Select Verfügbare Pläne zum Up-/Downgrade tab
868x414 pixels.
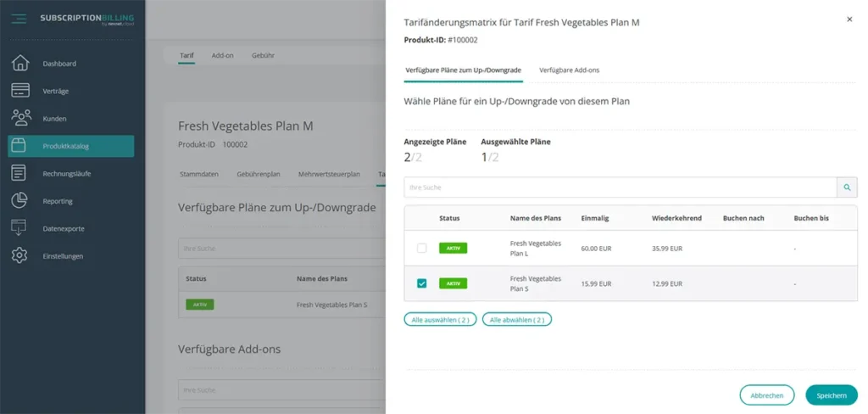click(463, 70)
